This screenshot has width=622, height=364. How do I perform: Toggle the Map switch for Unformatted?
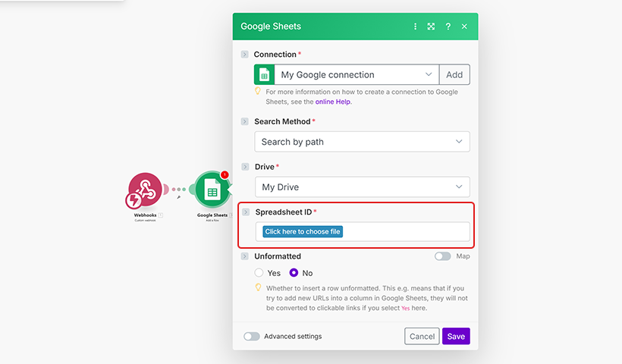pos(442,256)
